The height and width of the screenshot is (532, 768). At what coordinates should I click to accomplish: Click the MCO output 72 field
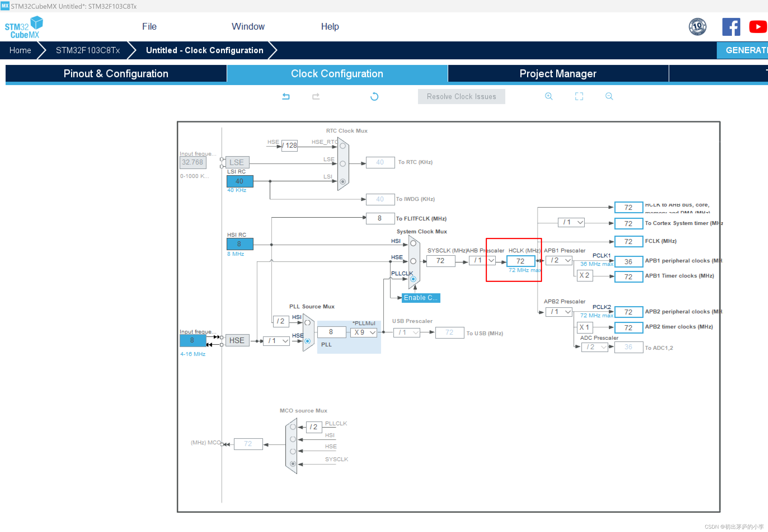248,444
